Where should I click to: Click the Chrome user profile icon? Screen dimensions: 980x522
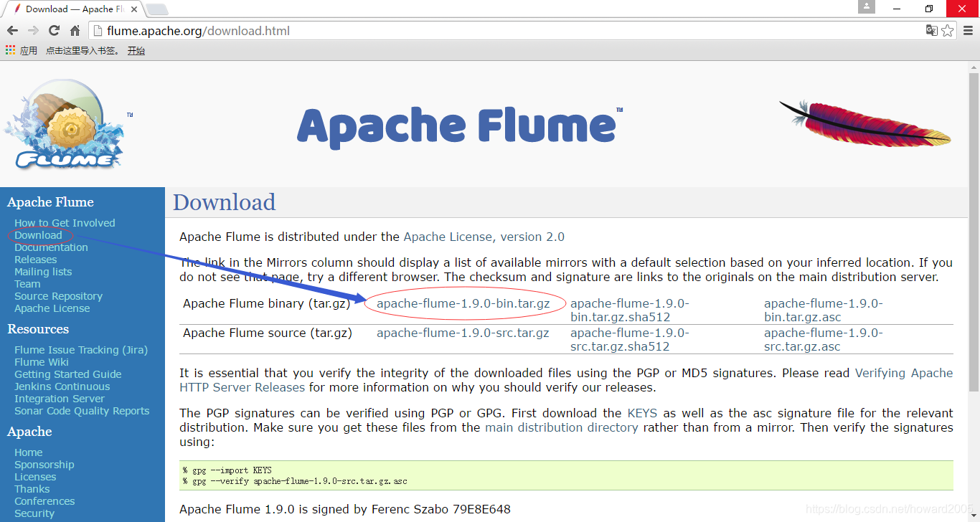pos(867,7)
